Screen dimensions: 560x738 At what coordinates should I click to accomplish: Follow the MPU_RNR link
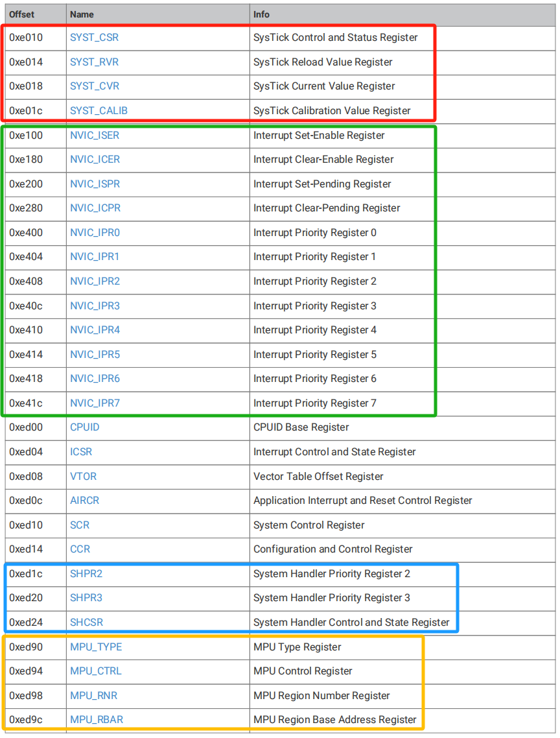click(x=93, y=696)
